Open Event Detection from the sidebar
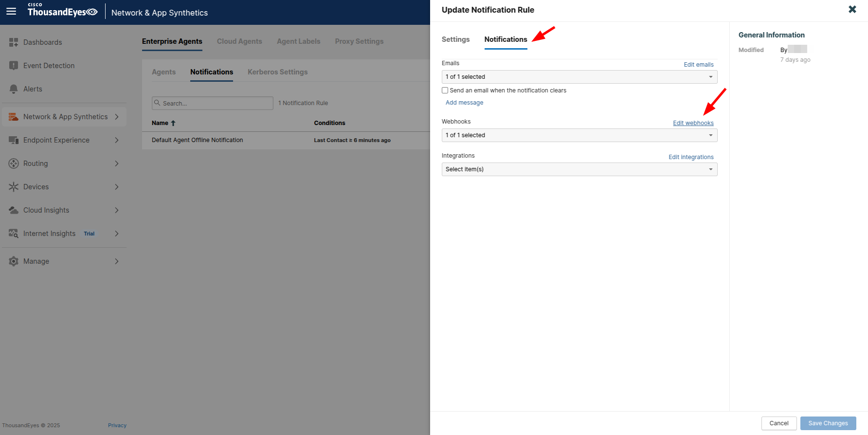Image resolution: width=868 pixels, height=435 pixels. [49, 66]
